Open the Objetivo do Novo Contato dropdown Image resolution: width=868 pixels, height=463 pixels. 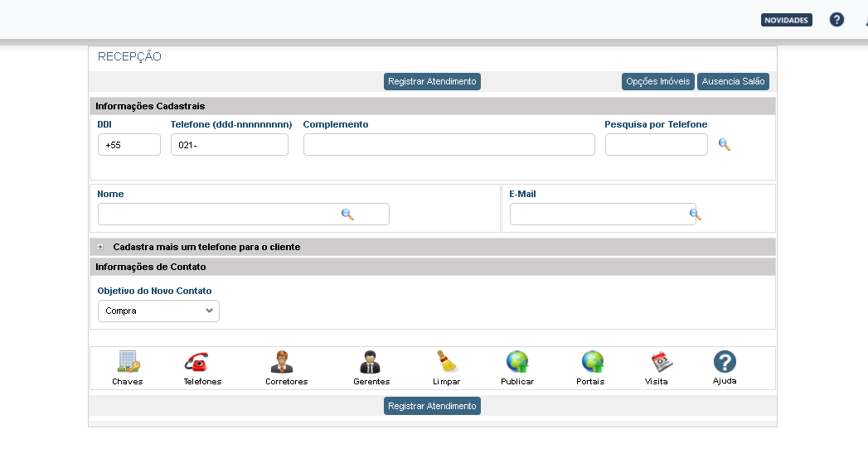tap(158, 311)
